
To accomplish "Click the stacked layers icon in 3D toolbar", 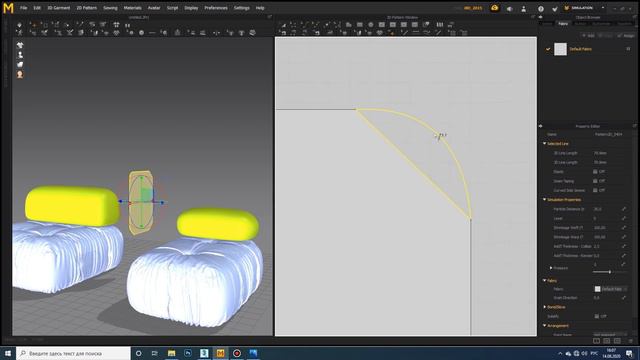I will click(x=253, y=33).
